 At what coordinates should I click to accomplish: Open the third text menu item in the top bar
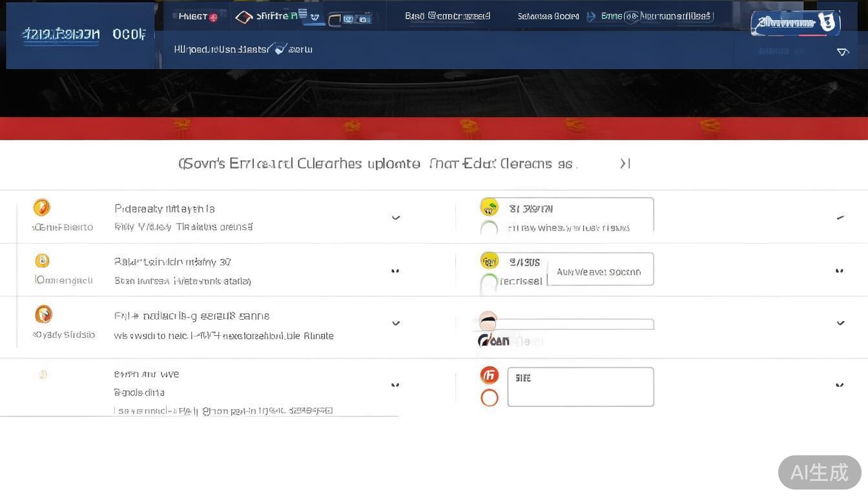[447, 16]
